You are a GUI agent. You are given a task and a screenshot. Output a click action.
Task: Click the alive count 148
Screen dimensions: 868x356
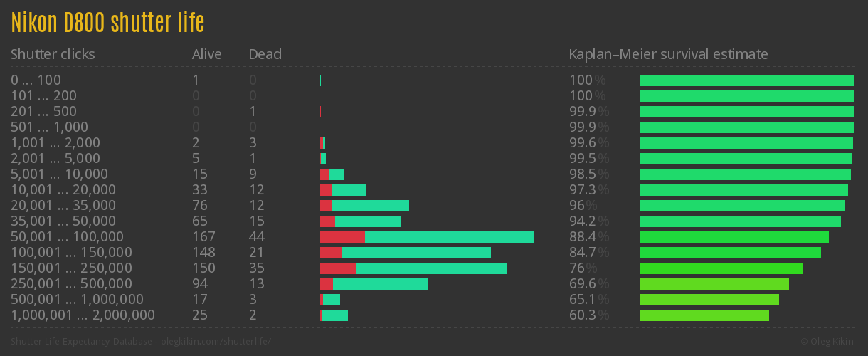coord(203,253)
